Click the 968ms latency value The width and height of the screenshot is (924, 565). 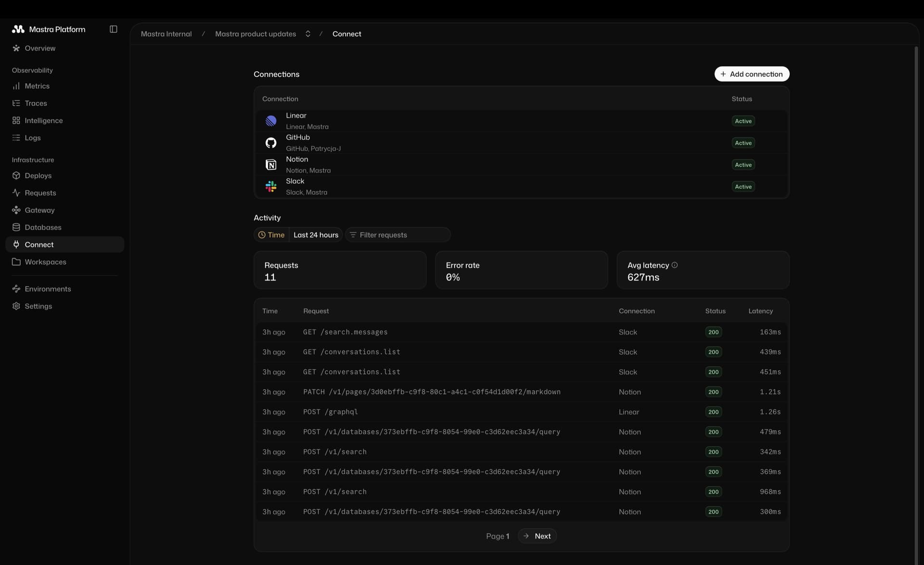(x=770, y=492)
